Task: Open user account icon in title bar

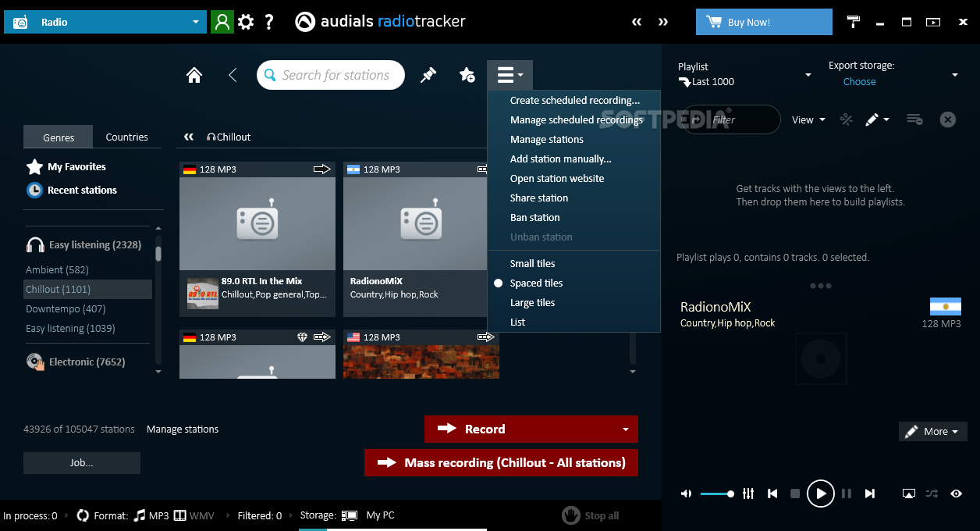Action: 222,22
